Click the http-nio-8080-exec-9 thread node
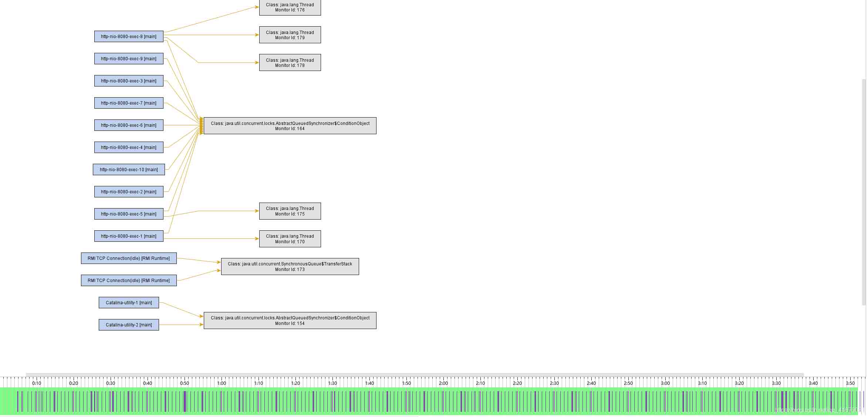Viewport: 868px width, 417px height. 129,59
